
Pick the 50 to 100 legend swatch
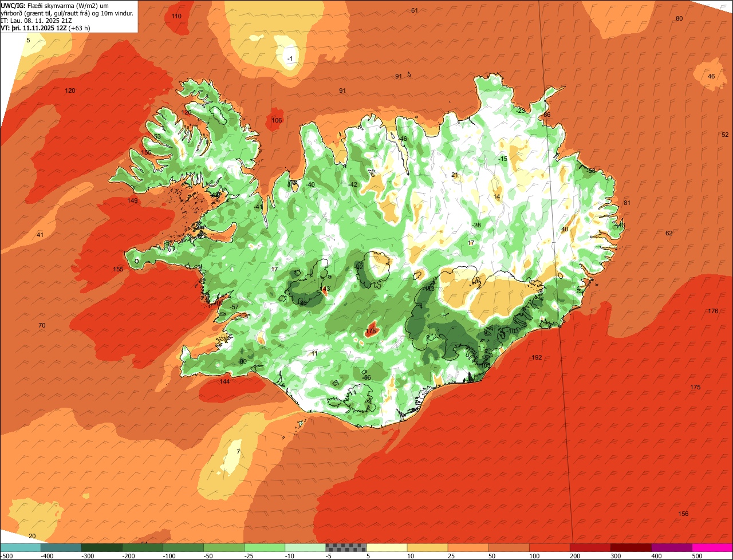coord(509,547)
